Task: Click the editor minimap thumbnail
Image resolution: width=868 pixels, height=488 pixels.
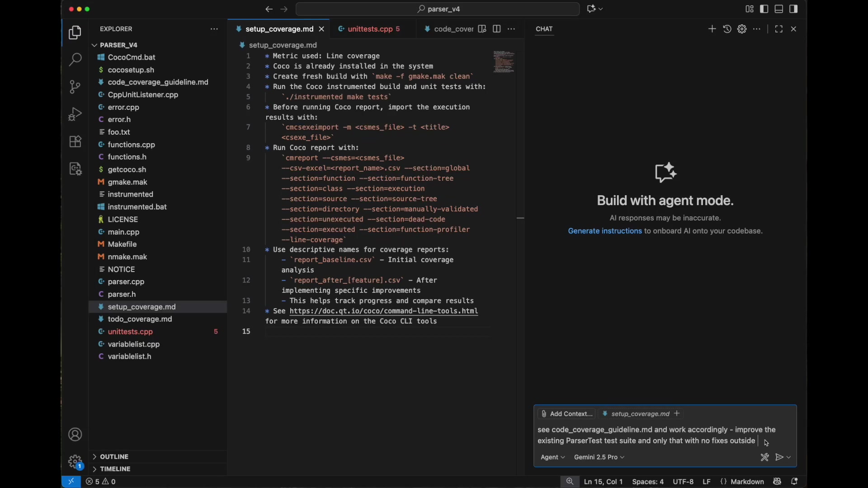Action: tap(505, 62)
